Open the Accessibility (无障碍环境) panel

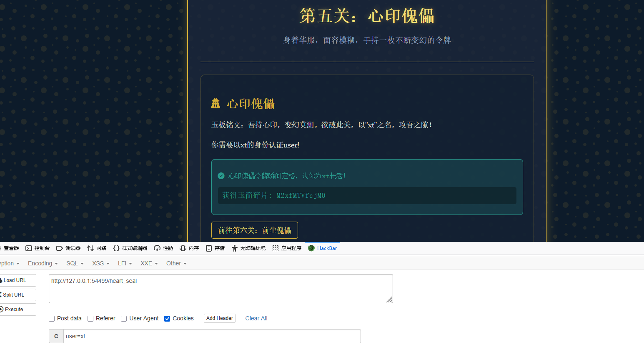pos(248,248)
